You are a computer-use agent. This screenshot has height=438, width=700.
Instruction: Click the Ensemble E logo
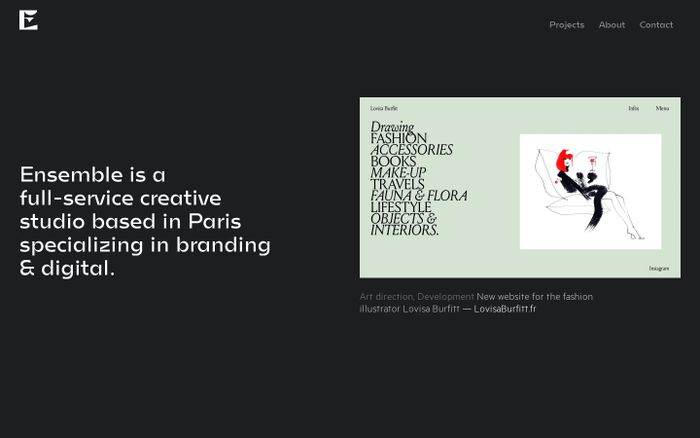click(28, 20)
